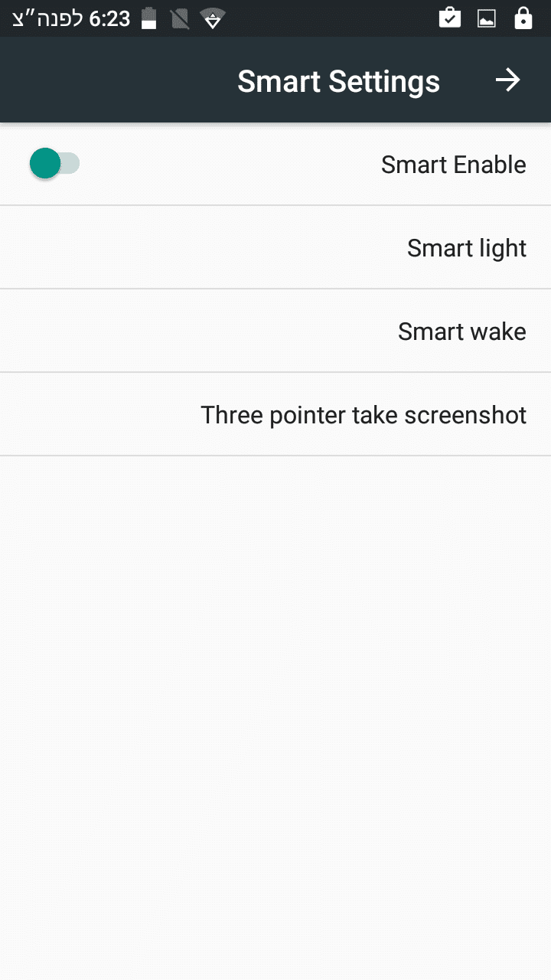Tap the empty area below the list

[275, 689]
